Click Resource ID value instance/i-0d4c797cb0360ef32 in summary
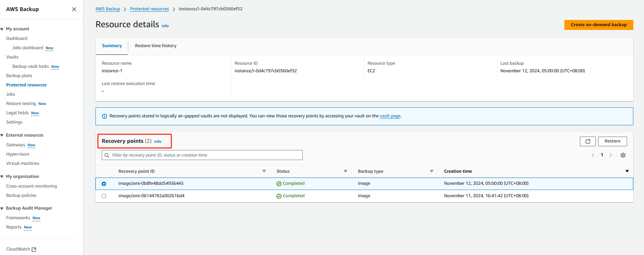The height and width of the screenshot is (255, 644). pyautogui.click(x=265, y=71)
